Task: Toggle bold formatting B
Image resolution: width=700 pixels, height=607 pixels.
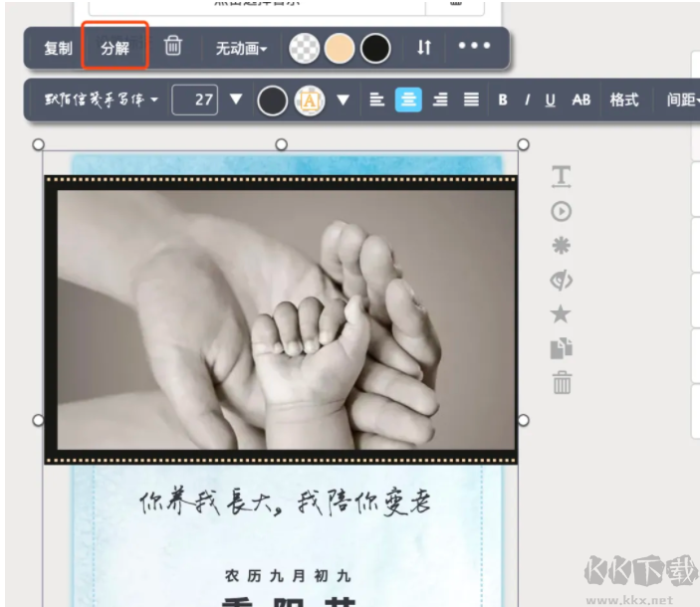Action: [503, 100]
